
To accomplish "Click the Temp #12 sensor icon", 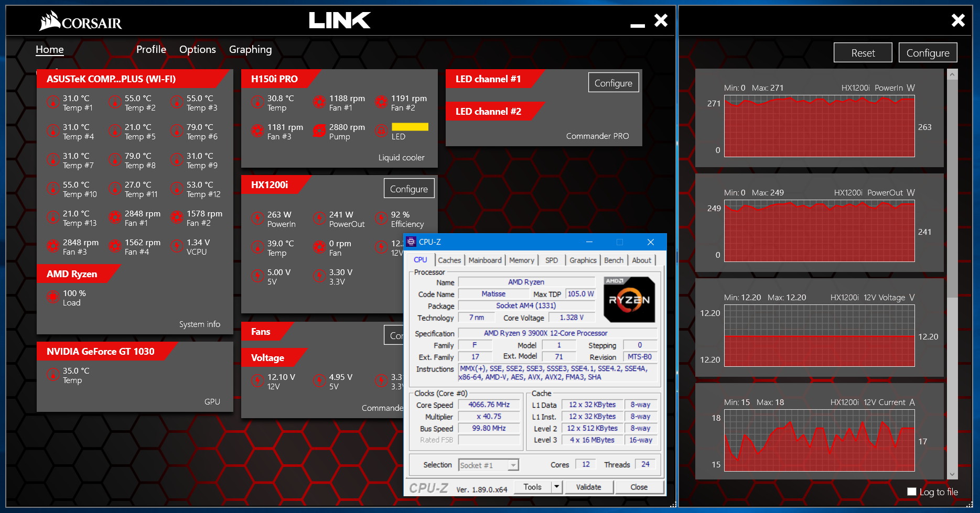I will pos(177,189).
